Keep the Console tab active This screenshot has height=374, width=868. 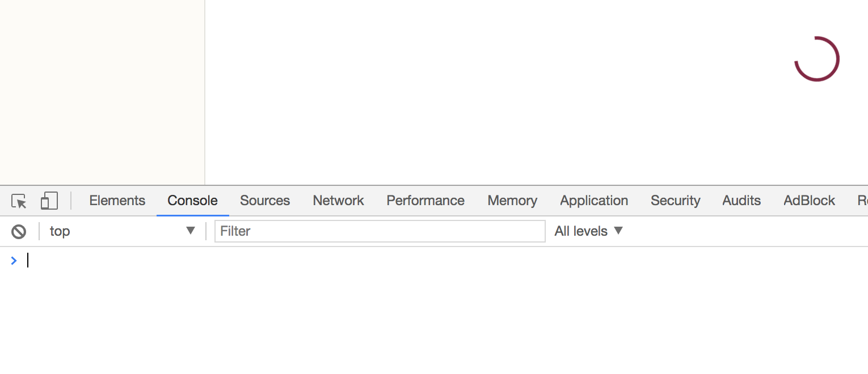pos(192,201)
